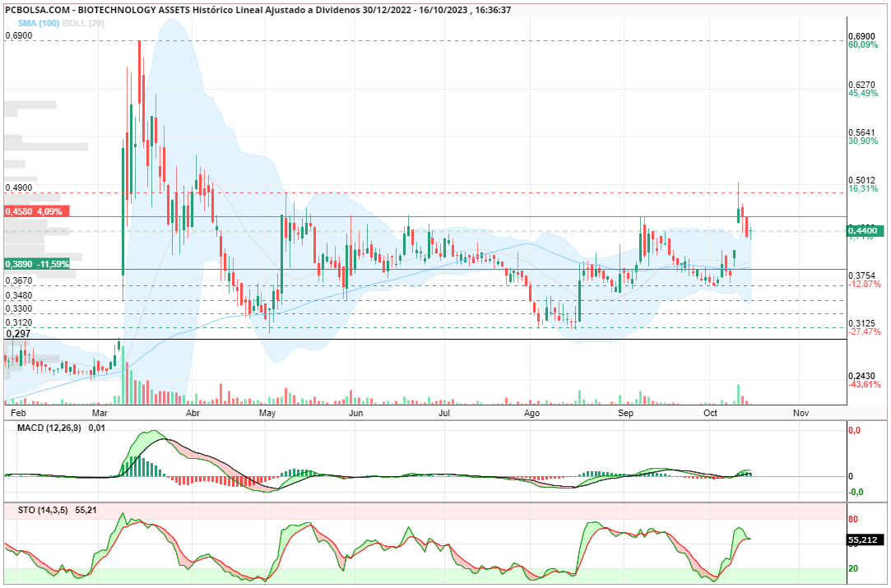The image size is (891, 588).
Task: Click the BOLL (20) indicator label
Action: tap(84, 23)
